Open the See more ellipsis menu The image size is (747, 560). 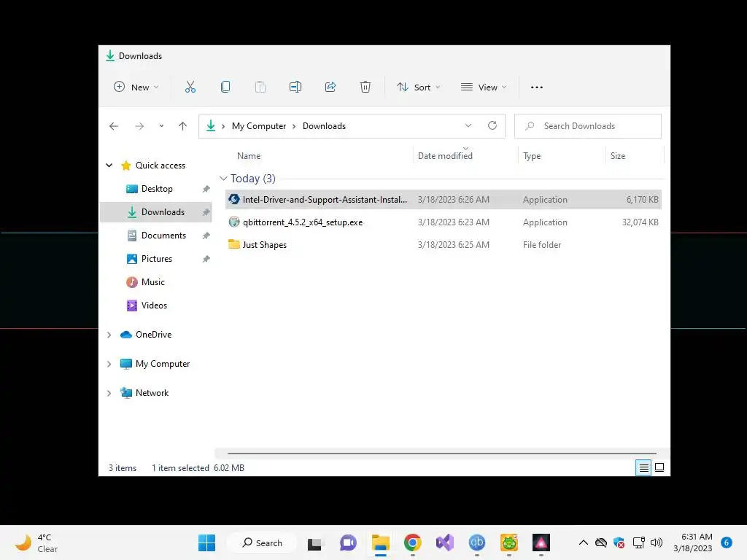click(x=537, y=87)
